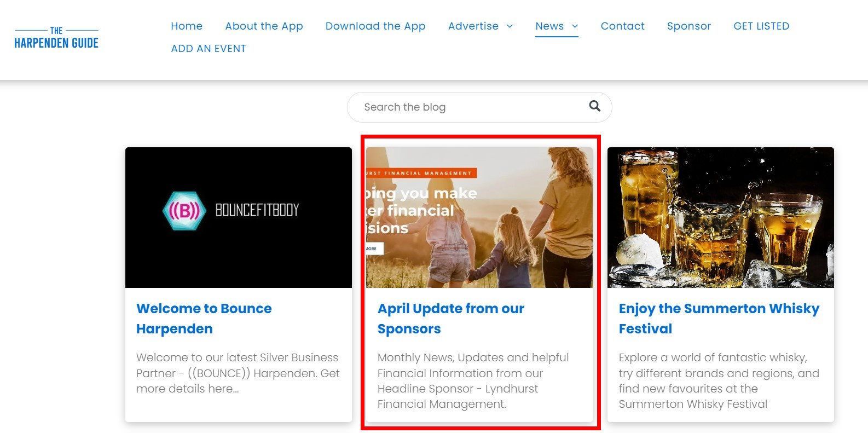Open April Update from our Sponsors article
The height and width of the screenshot is (433, 868).
(x=451, y=319)
